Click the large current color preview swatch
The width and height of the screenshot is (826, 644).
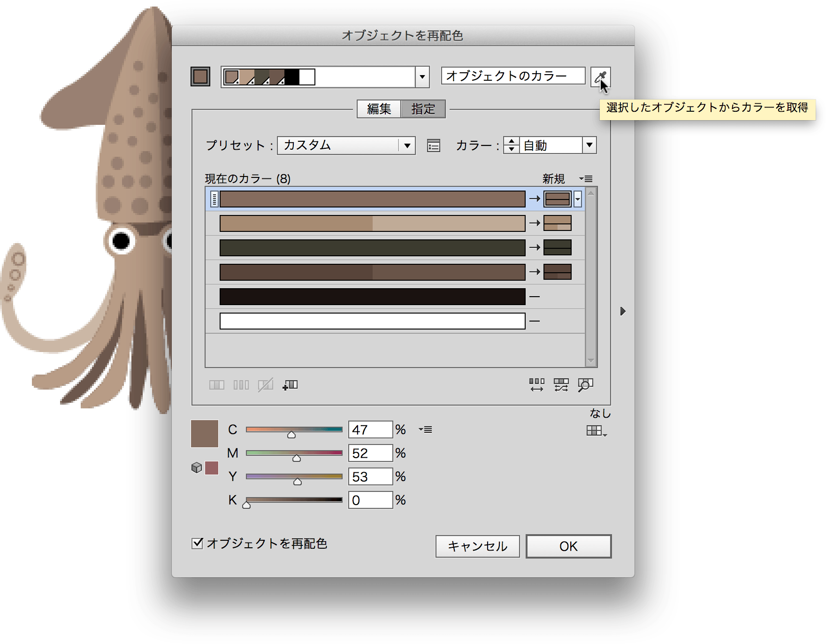[204, 434]
